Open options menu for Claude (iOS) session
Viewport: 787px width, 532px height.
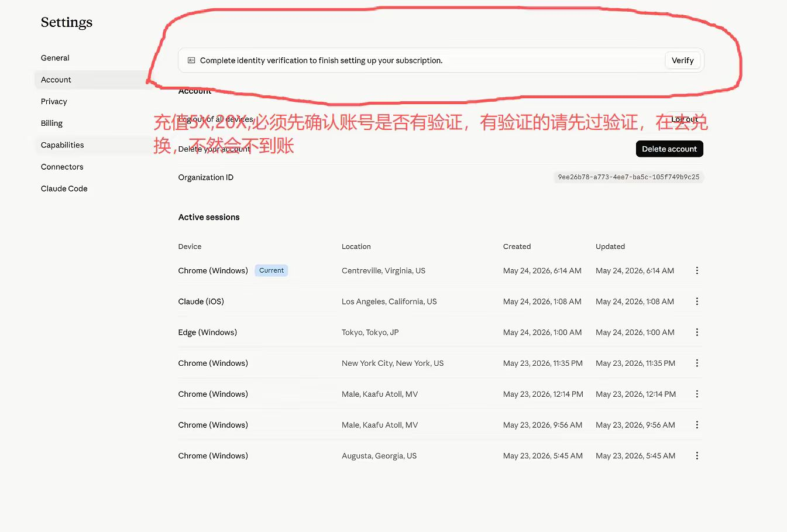click(x=697, y=301)
